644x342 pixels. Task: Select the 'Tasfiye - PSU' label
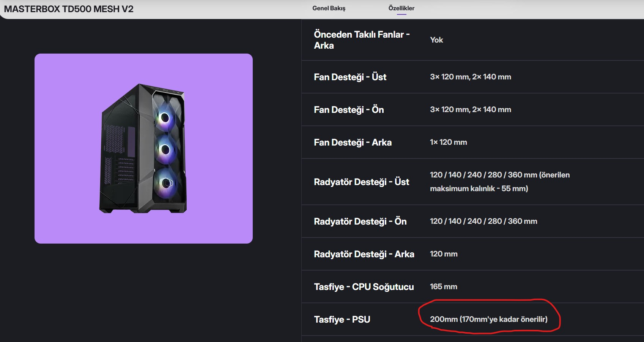pos(342,320)
